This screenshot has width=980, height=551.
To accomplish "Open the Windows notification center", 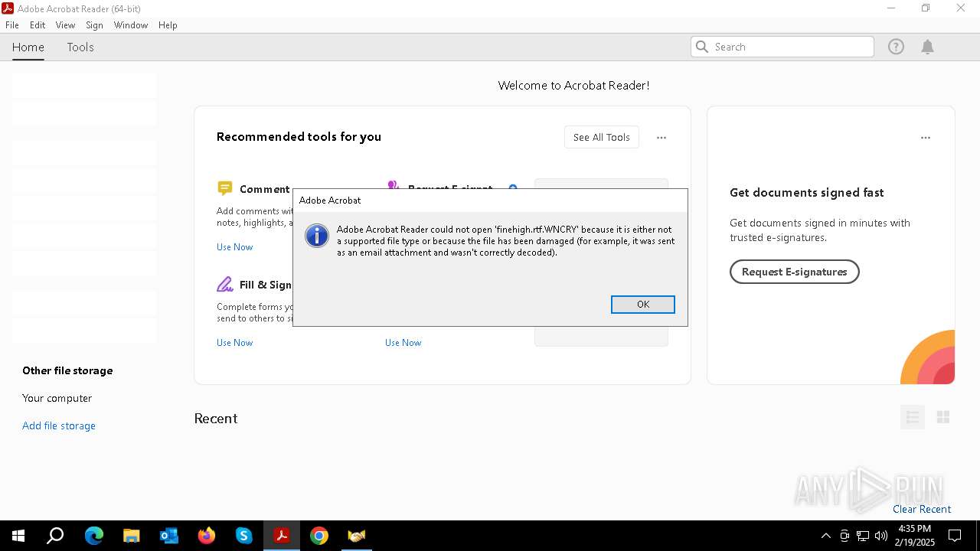I will tap(955, 536).
